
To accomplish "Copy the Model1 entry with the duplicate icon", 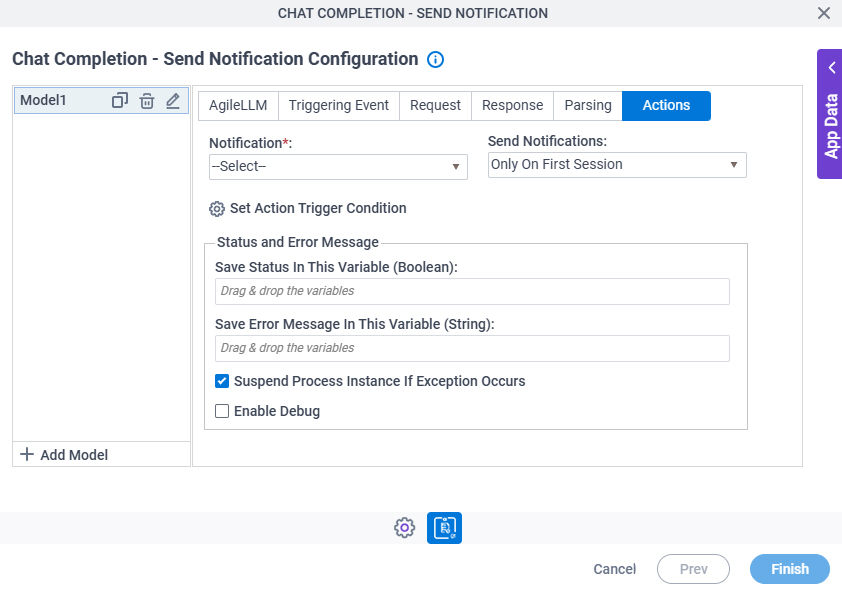I will tap(120, 100).
